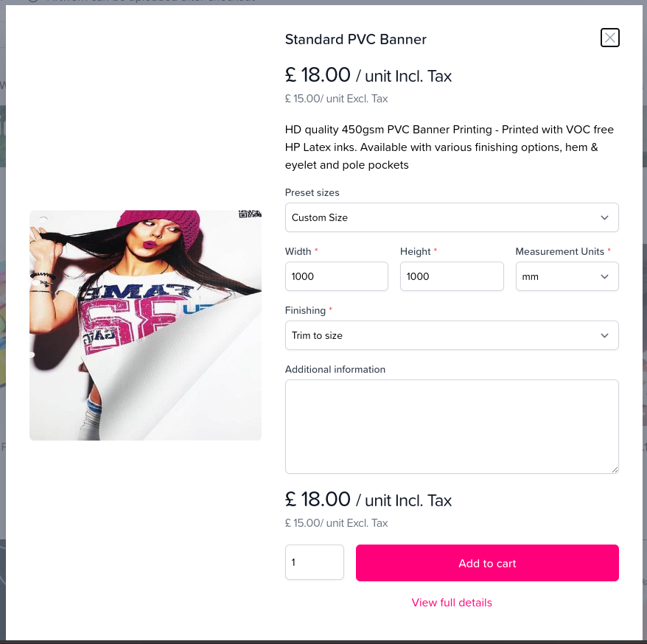Image resolution: width=647 pixels, height=644 pixels.
Task: Grab the text area resize handle
Action: 615,469
